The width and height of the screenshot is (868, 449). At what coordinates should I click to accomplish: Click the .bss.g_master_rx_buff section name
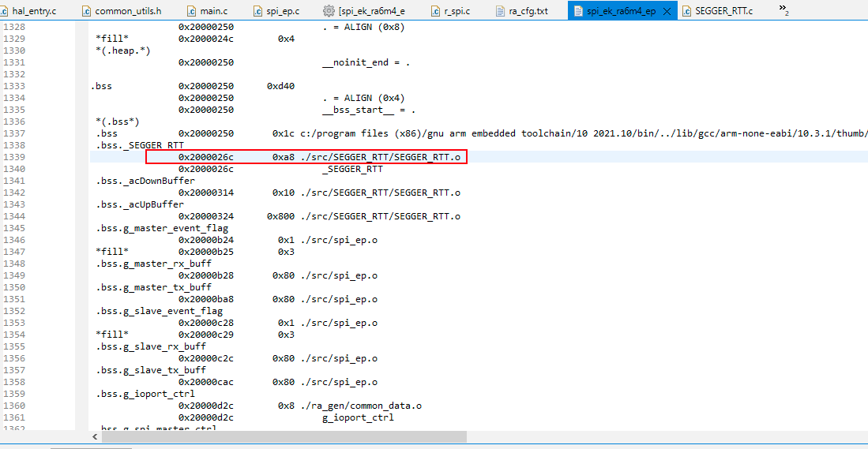pos(151,264)
